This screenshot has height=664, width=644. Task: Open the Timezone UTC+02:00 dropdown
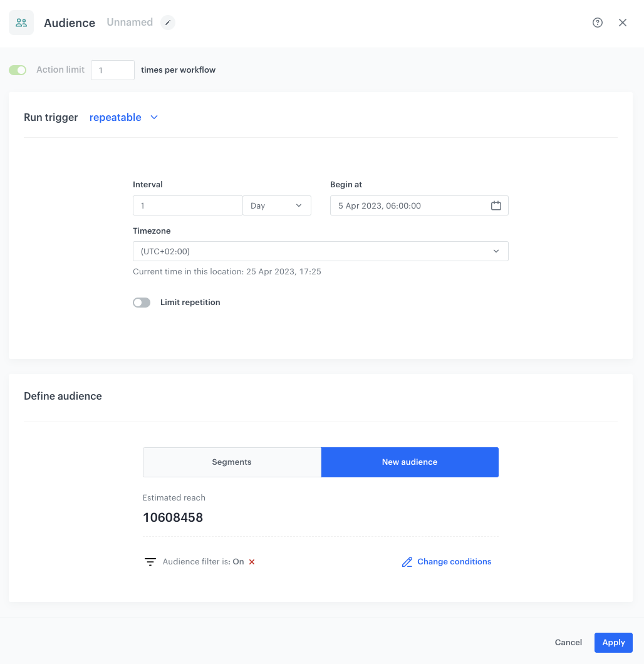pyautogui.click(x=320, y=251)
